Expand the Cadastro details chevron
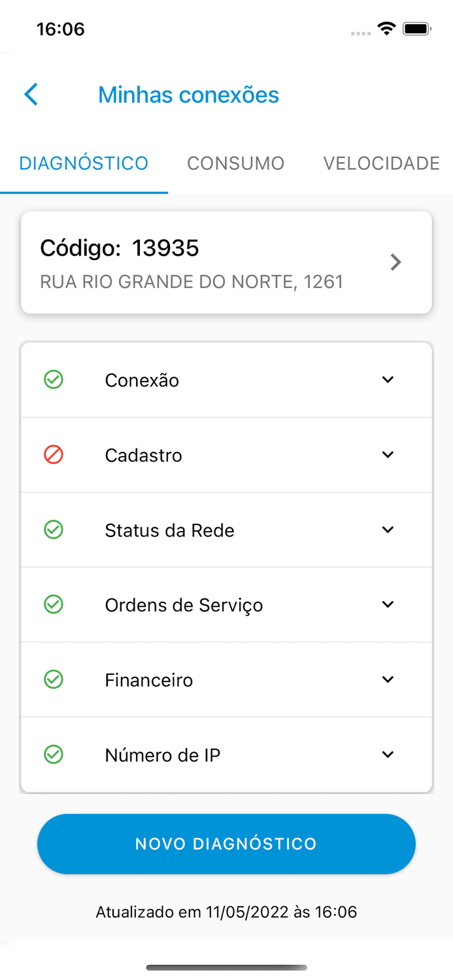Viewport: 453px width, 980px height. pyautogui.click(x=388, y=455)
